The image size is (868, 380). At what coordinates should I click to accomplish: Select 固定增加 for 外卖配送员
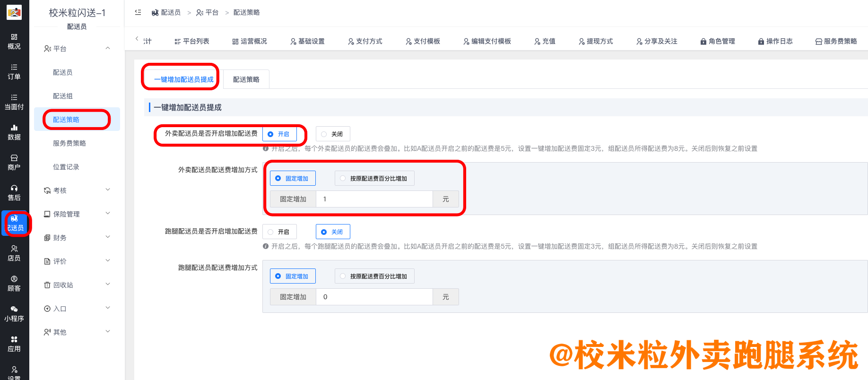tap(293, 178)
